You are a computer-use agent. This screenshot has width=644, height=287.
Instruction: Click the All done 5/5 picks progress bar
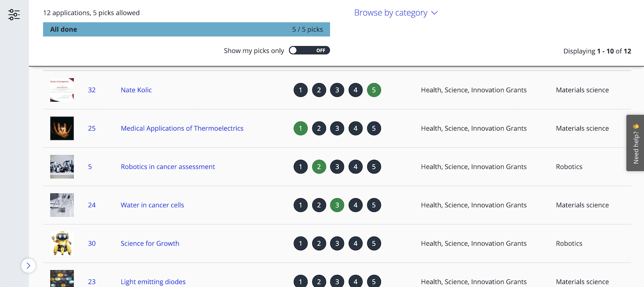(186, 29)
